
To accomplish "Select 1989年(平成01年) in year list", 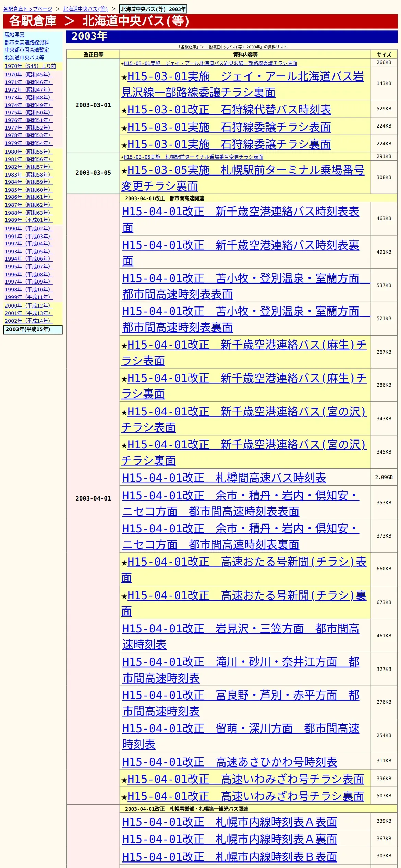I will pyautogui.click(x=29, y=220).
